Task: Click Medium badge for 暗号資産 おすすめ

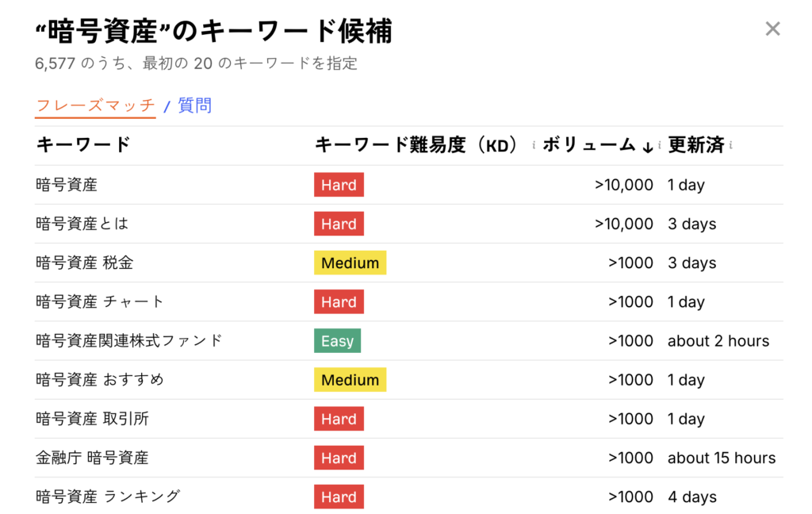Action: (x=350, y=380)
